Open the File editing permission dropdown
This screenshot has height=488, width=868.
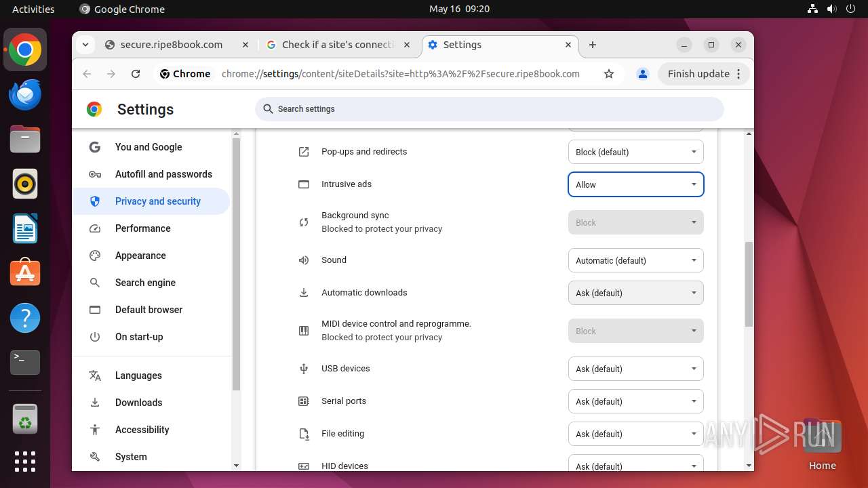(x=635, y=434)
